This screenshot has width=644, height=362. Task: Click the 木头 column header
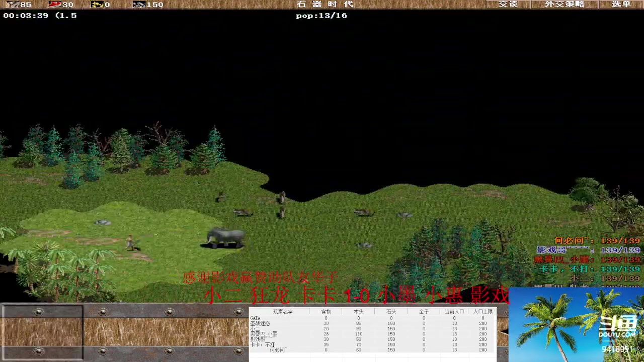pyautogui.click(x=359, y=312)
